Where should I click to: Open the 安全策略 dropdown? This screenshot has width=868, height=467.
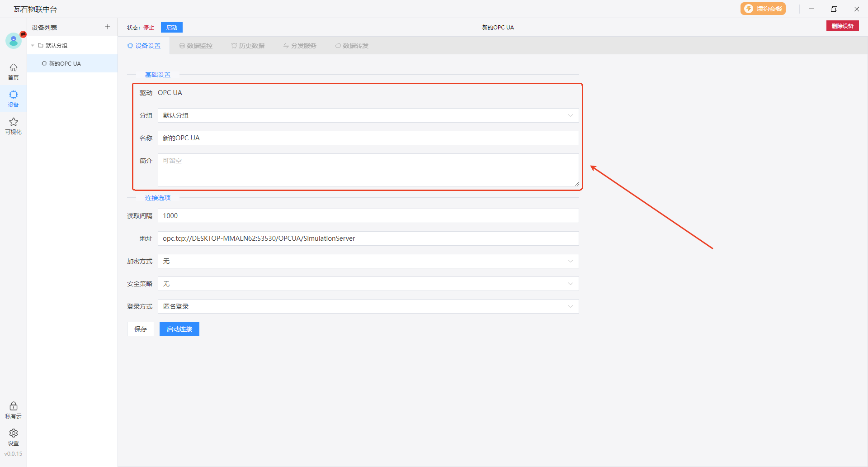pos(368,284)
